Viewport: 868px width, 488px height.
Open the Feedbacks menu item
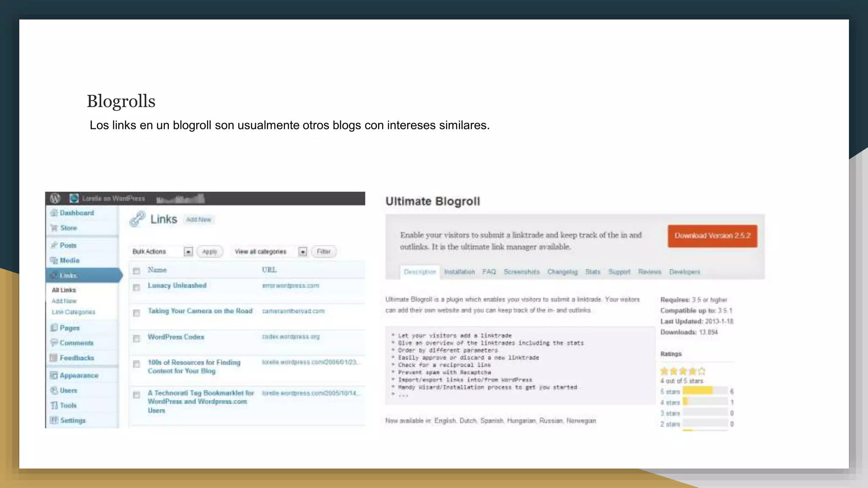[77, 358]
